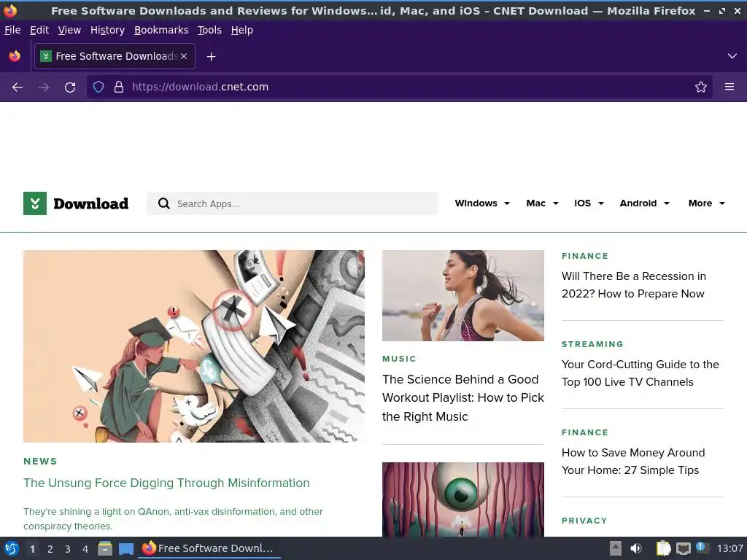Open the Bookmarks menu
The height and width of the screenshot is (560, 747).
tap(161, 30)
